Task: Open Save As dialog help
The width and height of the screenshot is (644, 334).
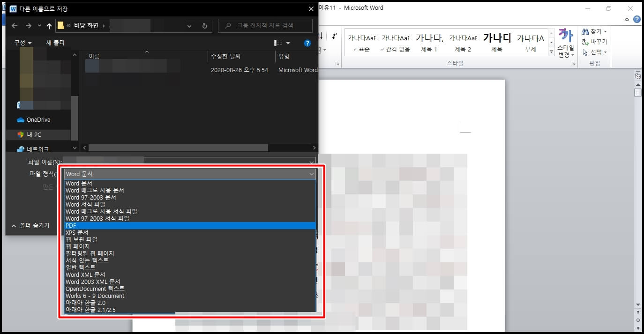Action: (x=307, y=43)
